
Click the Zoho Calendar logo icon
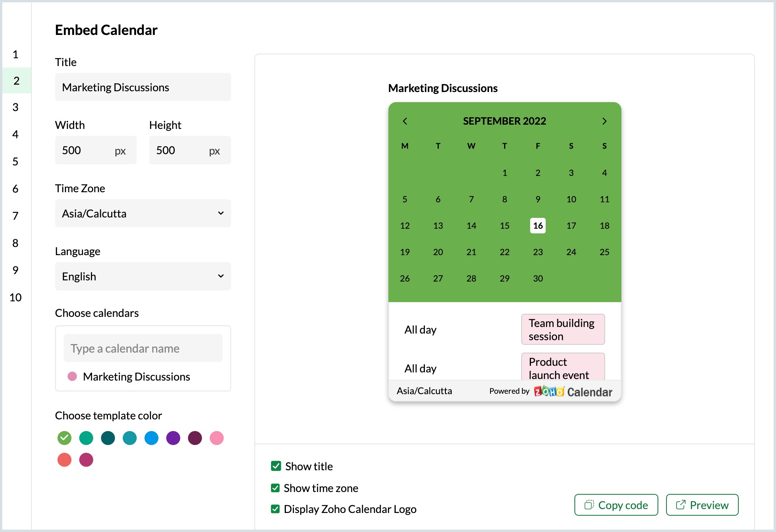coord(548,392)
